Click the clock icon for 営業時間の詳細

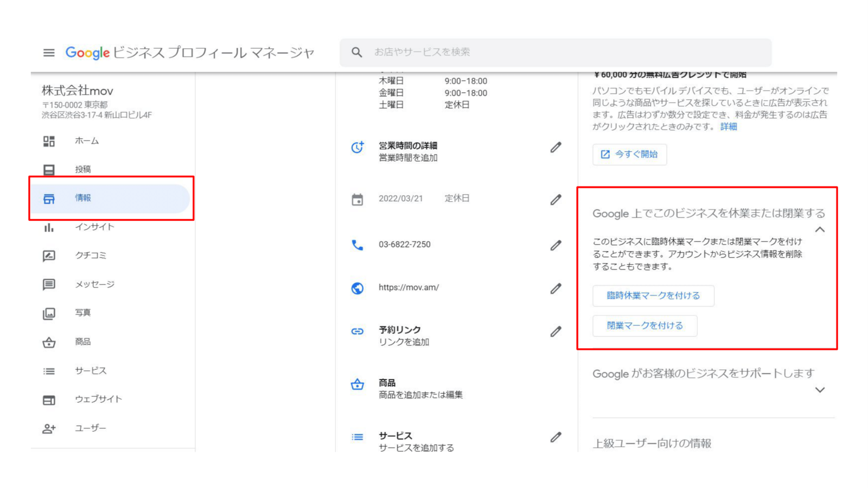(x=357, y=147)
